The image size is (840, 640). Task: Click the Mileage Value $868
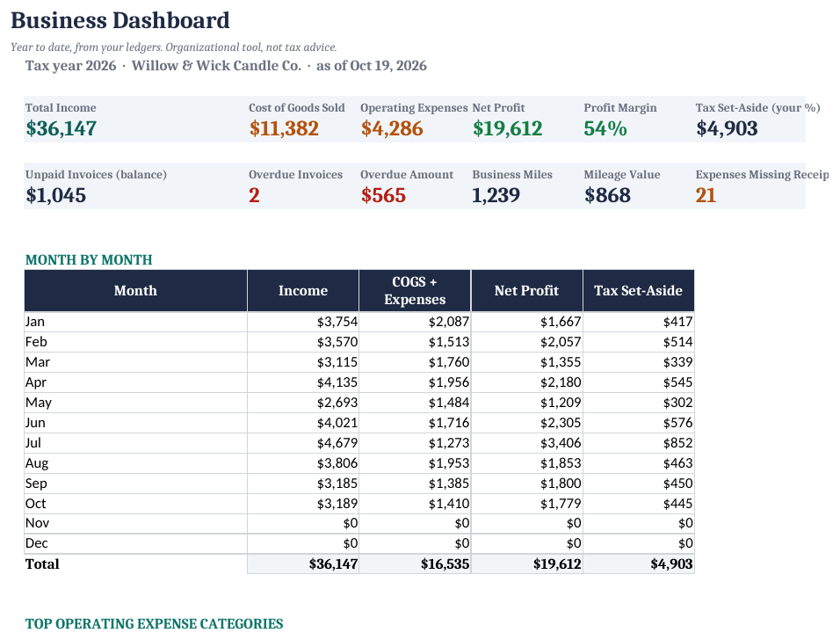coord(607,195)
